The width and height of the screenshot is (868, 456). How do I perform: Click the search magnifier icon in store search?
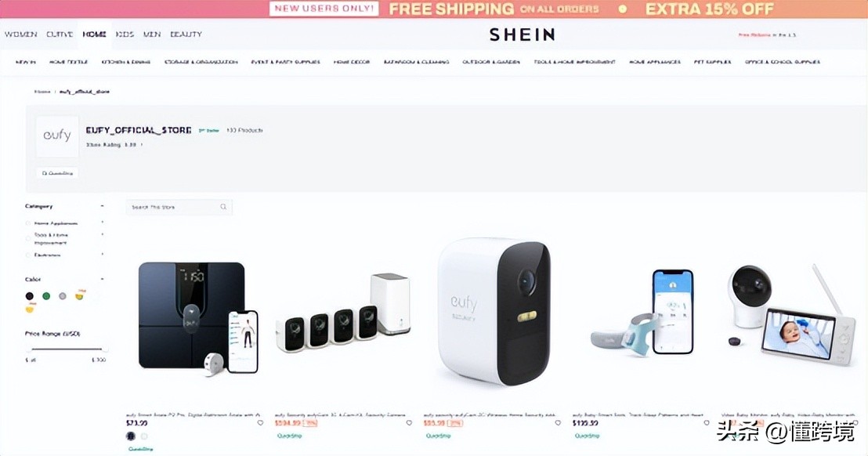pyautogui.click(x=223, y=207)
